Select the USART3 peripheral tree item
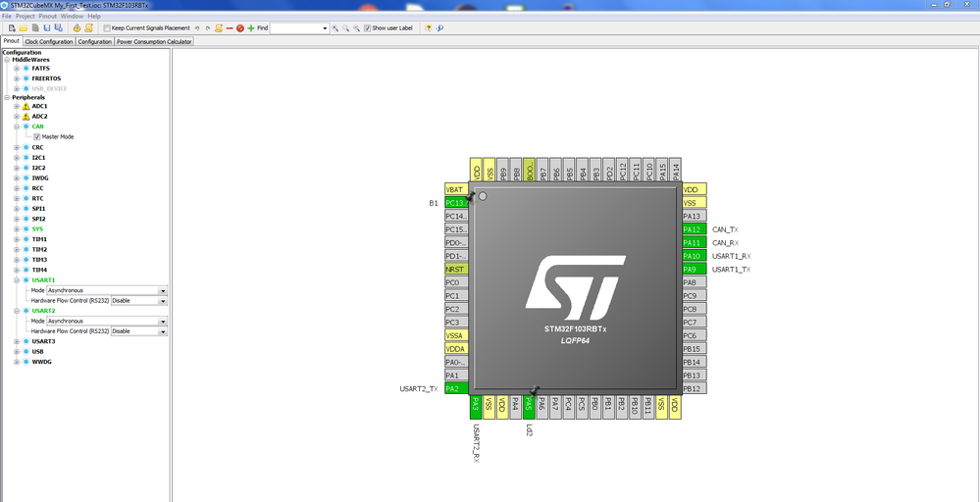Screen dimensions: 980x502 tap(43, 341)
